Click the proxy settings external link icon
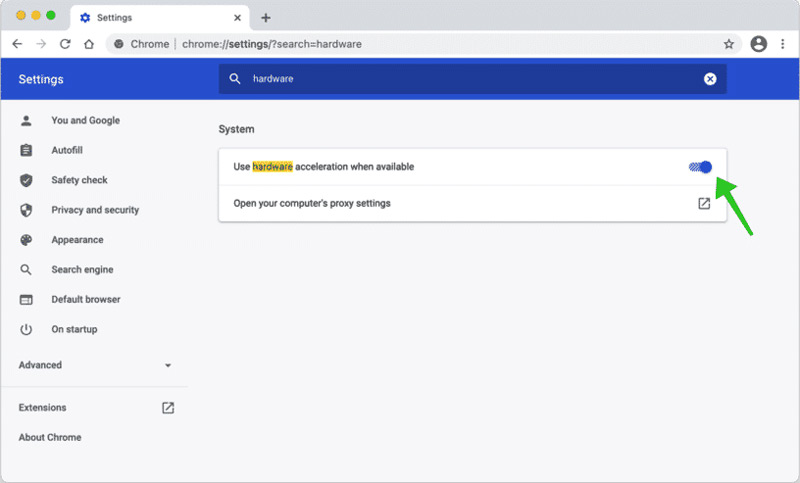The image size is (800, 483). click(x=704, y=203)
